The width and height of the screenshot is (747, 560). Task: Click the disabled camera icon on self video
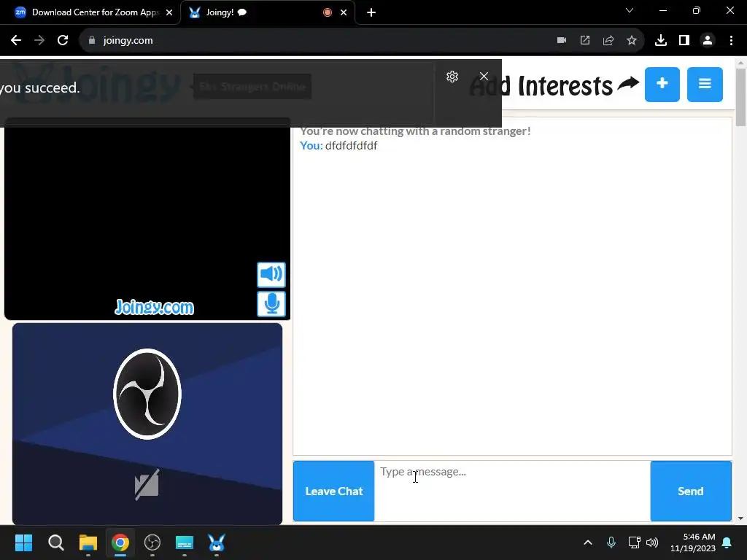coord(147,484)
